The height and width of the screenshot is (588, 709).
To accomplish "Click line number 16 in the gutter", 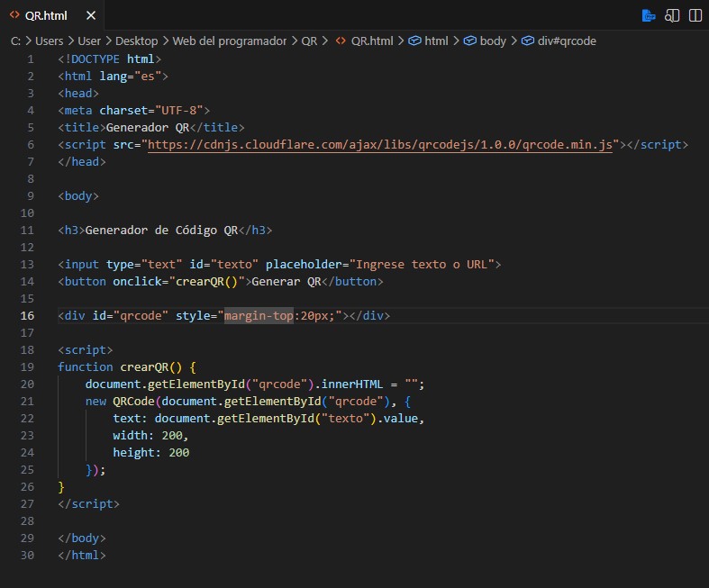I will pos(27,315).
